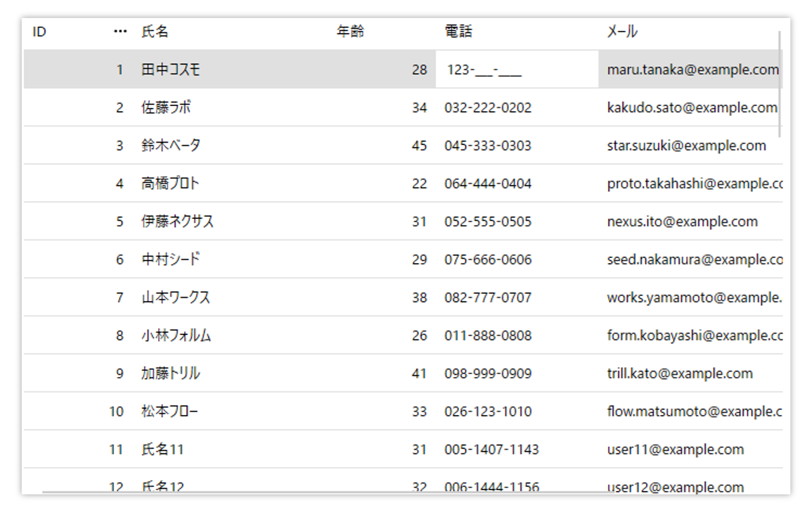
Task: Select age 45 in 鈴木ベータ row
Action: (x=420, y=146)
